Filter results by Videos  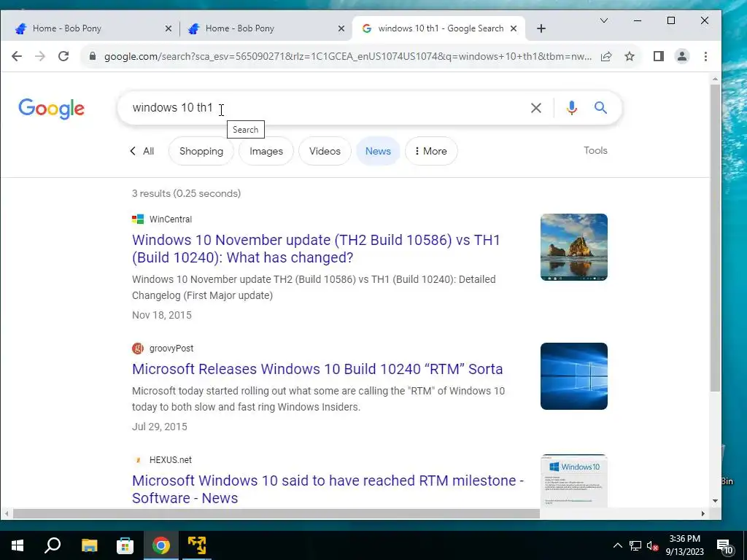[325, 151]
